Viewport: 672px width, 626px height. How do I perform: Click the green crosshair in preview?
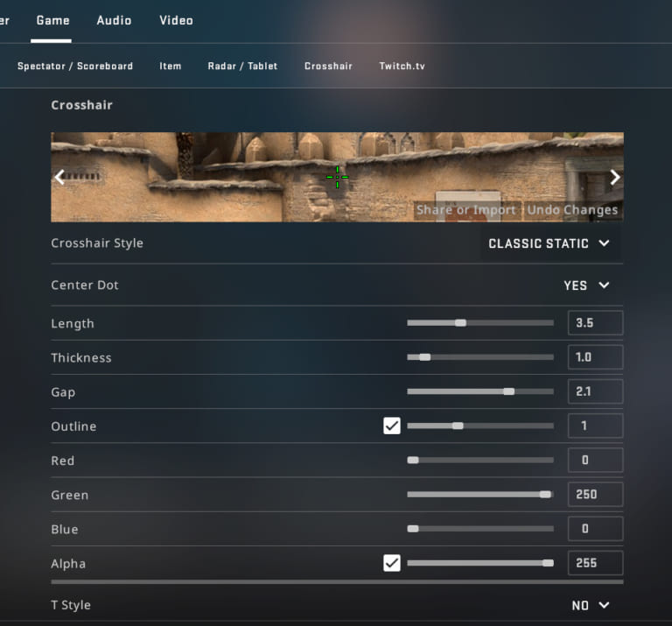337,177
